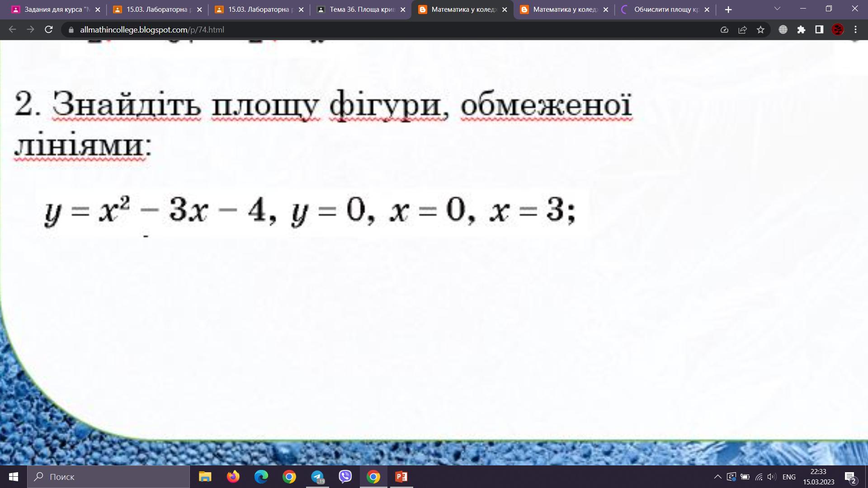The height and width of the screenshot is (488, 868).
Task: Open a new browser tab
Action: (x=728, y=9)
